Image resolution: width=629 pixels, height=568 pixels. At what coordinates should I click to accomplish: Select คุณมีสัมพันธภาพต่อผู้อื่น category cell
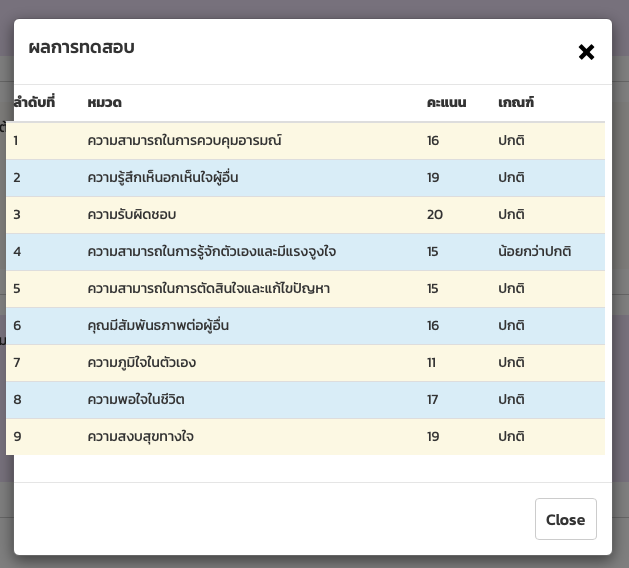pos(158,325)
